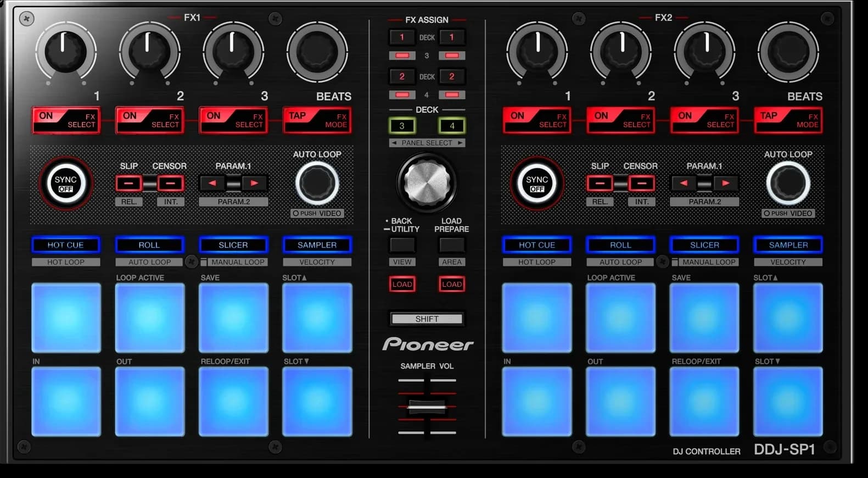Trigger left deck LOOP ACTIVE pad
This screenshot has width=868, height=478.
pos(150,318)
